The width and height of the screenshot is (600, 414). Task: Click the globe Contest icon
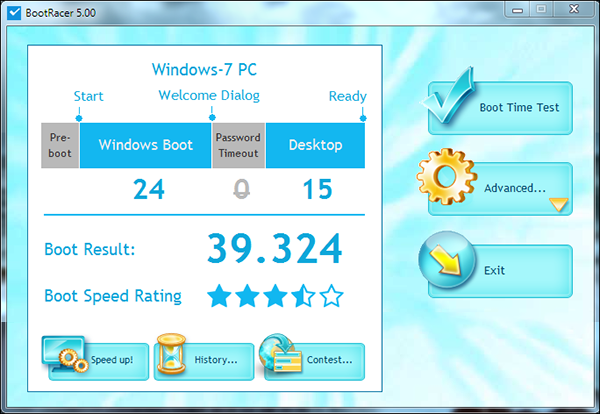click(280, 355)
